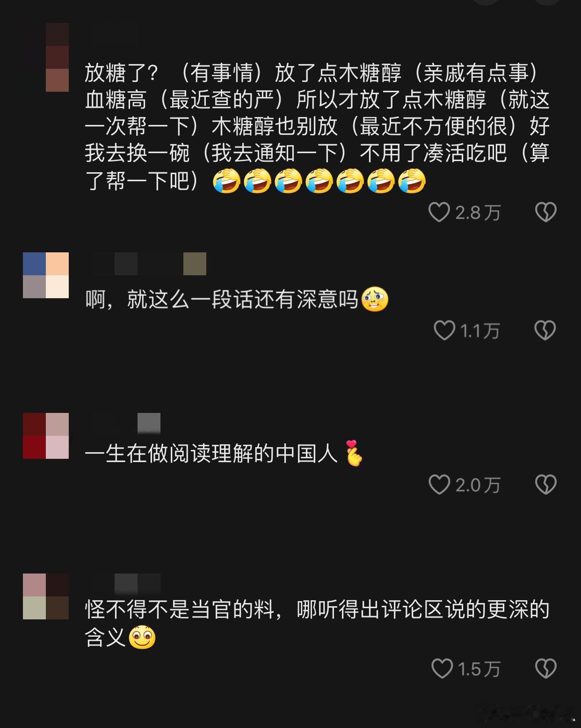Tap the 2.8万 like count

(478, 213)
